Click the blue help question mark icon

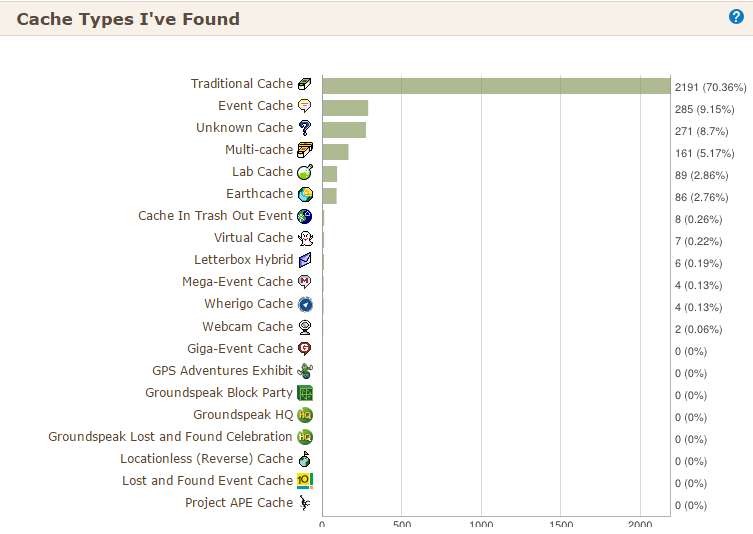pyautogui.click(x=736, y=16)
